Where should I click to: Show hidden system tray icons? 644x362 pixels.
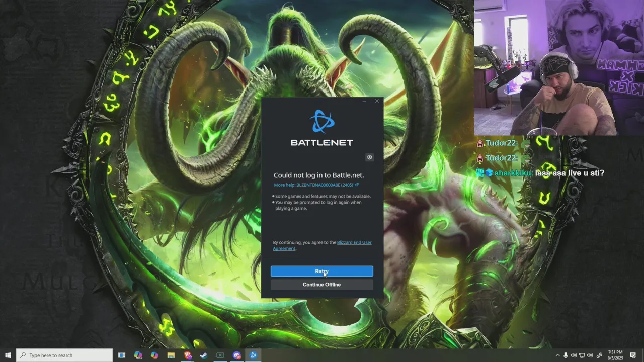tap(557, 355)
